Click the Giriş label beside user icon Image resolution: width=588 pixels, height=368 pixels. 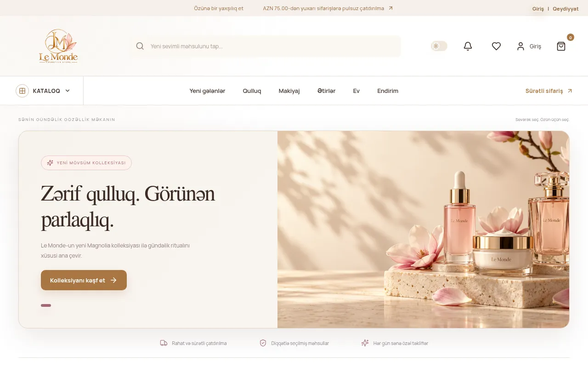[x=535, y=46]
